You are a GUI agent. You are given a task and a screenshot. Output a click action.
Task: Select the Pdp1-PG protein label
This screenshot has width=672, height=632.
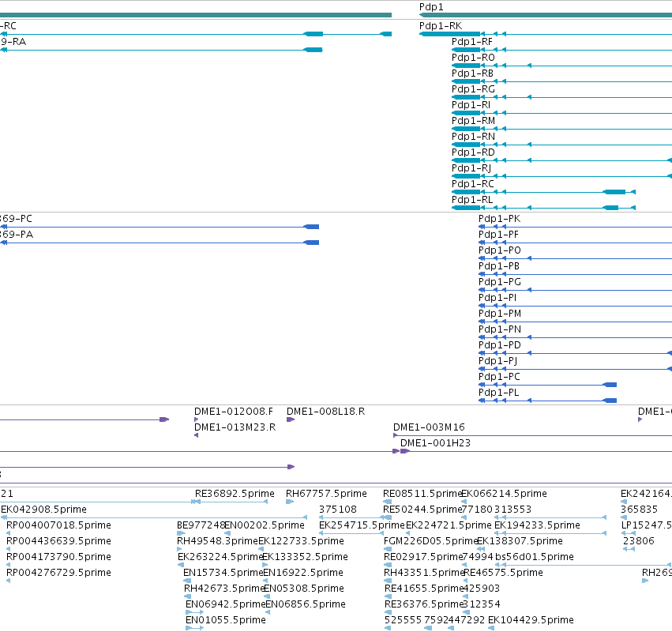500,282
